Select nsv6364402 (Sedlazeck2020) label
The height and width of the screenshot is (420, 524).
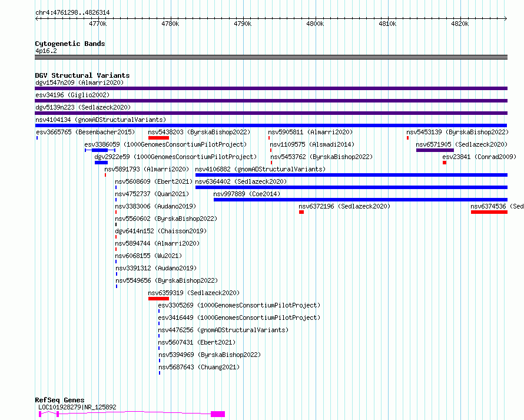pyautogui.click(x=241, y=181)
